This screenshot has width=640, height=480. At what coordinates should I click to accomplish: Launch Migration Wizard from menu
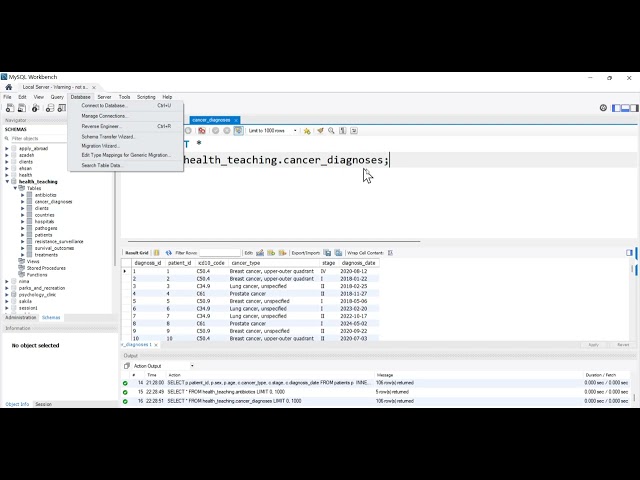click(126, 146)
